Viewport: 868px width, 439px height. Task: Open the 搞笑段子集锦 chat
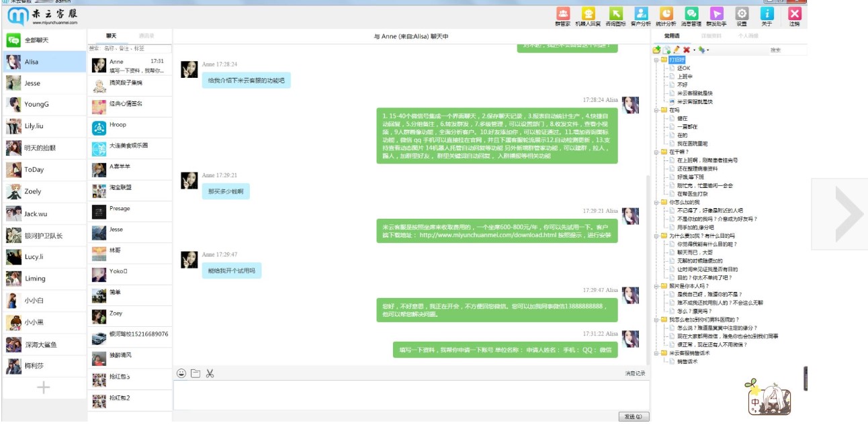[130, 86]
